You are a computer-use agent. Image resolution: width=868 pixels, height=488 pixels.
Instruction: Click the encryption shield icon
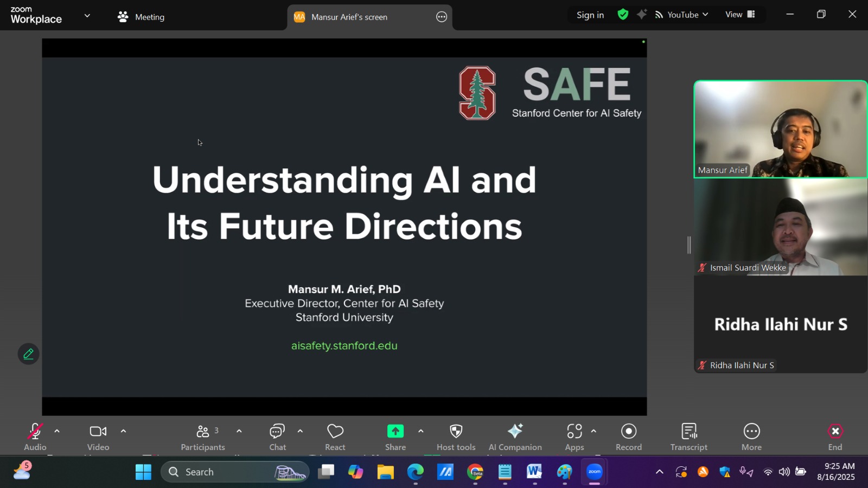pos(623,15)
